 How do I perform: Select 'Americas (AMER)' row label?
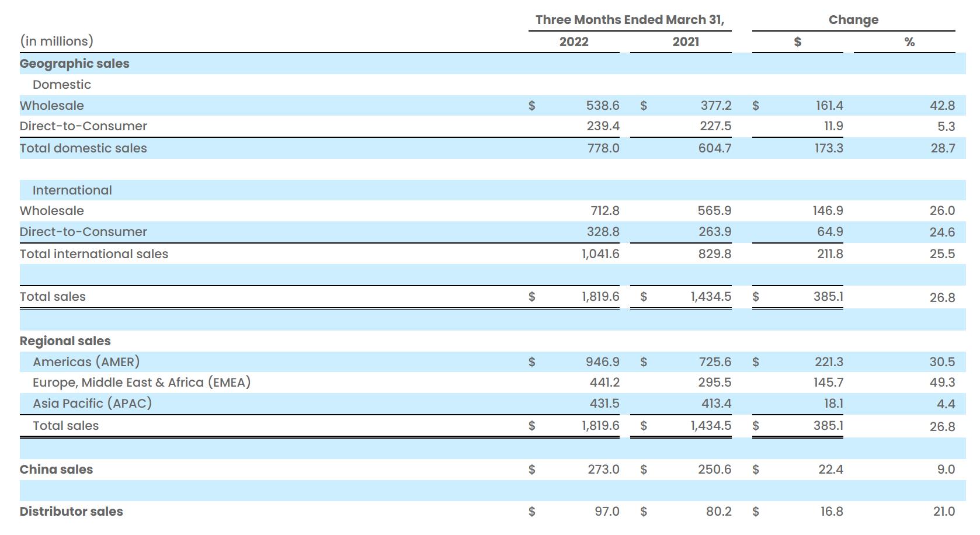click(x=86, y=362)
